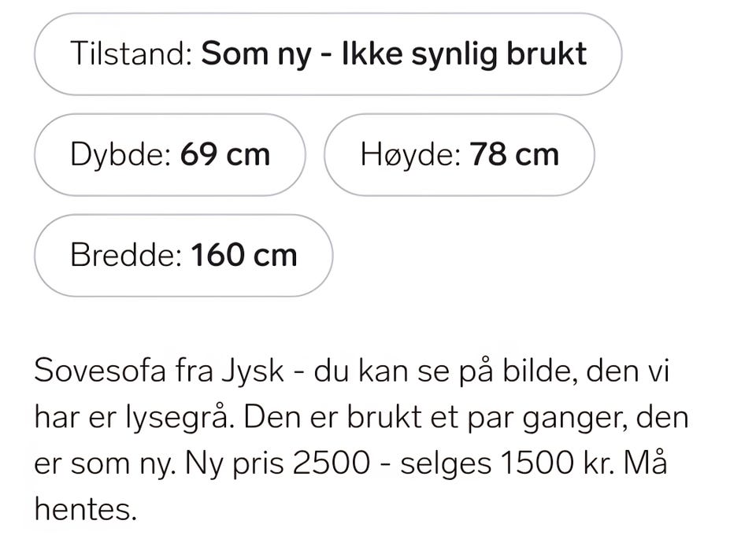Select the Høyde 78 cm chip
This screenshot has width=756, height=550.
pos(459,154)
